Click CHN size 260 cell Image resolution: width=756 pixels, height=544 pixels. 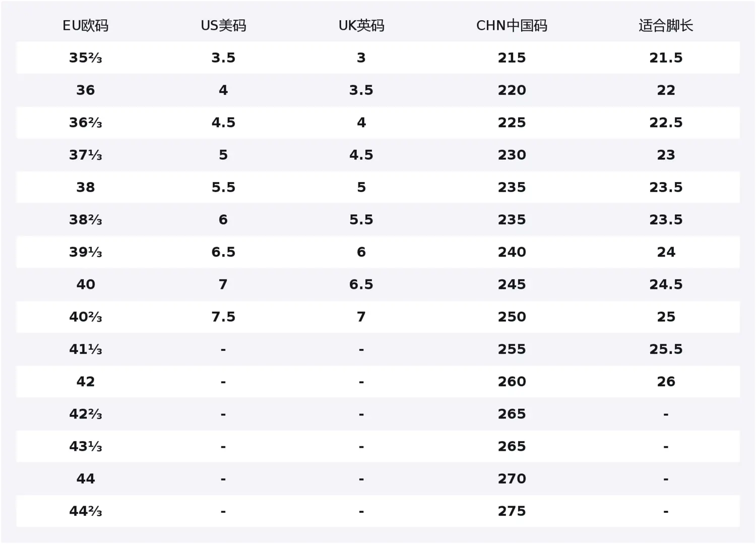tap(512, 382)
